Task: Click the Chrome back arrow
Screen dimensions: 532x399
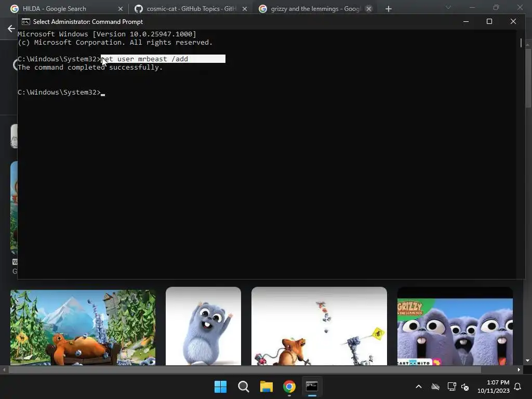Action: pos(11,29)
